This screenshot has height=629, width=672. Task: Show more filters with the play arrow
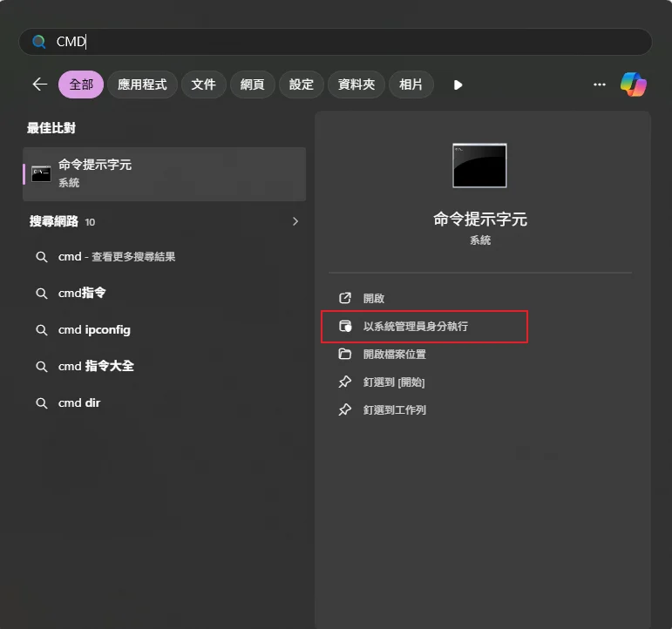pyautogui.click(x=458, y=85)
